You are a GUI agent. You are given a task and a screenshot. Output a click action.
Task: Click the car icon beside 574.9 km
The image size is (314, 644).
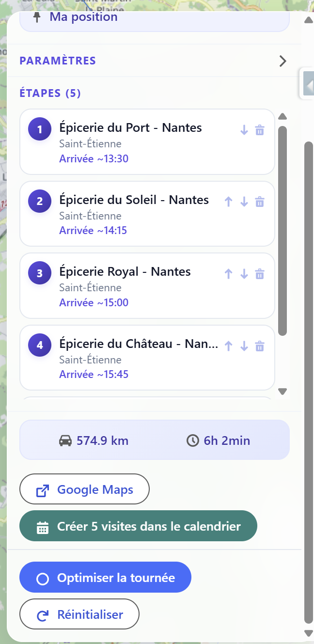point(64,440)
